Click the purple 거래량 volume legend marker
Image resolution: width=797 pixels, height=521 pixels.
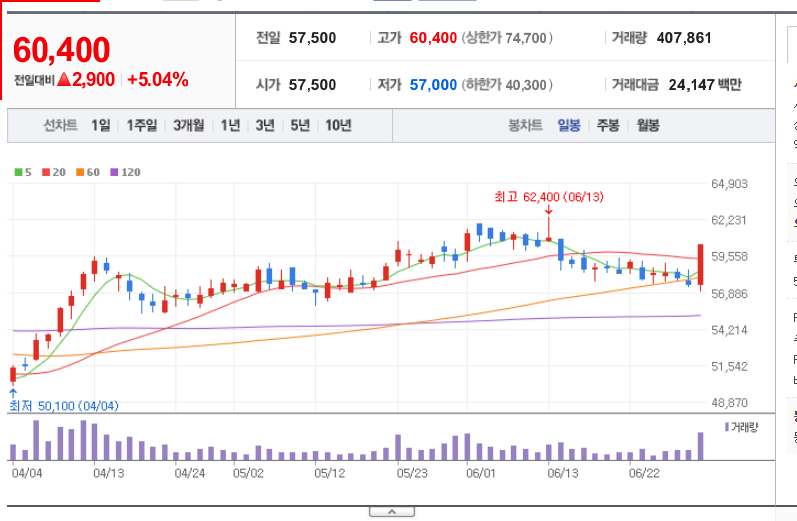[x=727, y=427]
